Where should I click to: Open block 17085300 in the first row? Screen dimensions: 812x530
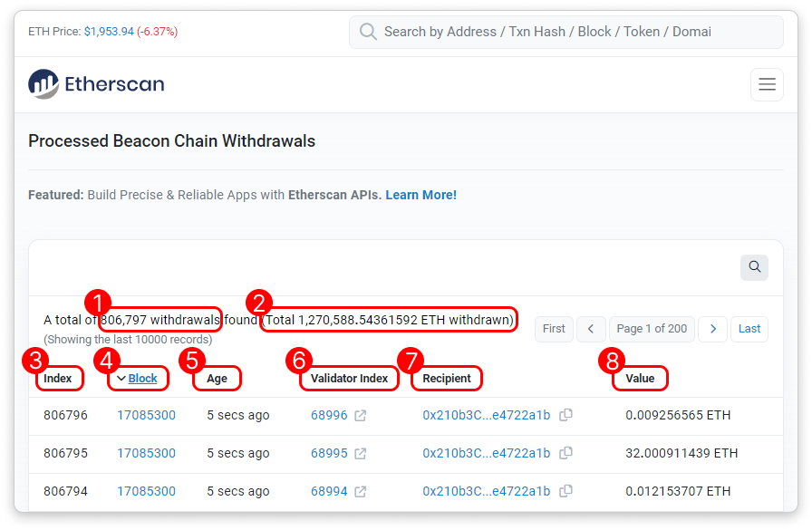(x=146, y=415)
